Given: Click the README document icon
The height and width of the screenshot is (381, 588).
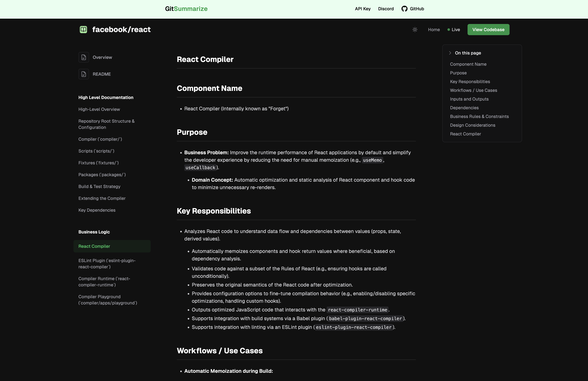Looking at the screenshot, I should 84,74.
